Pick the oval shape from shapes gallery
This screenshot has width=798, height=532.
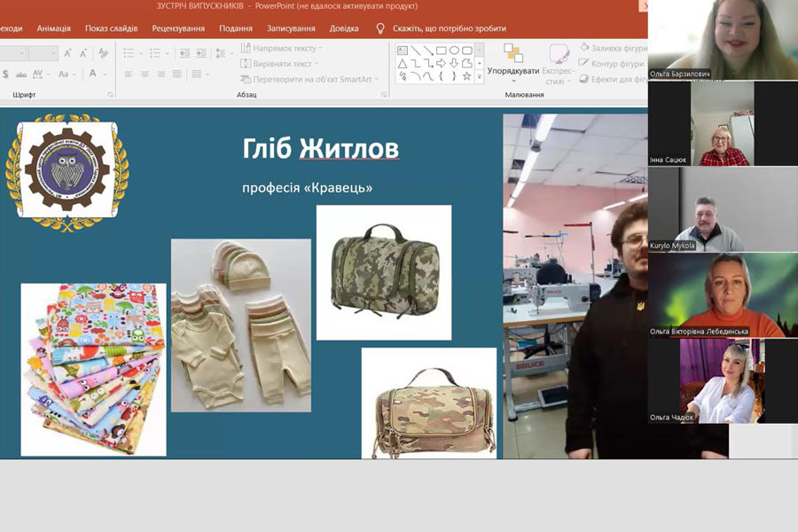coord(454,51)
